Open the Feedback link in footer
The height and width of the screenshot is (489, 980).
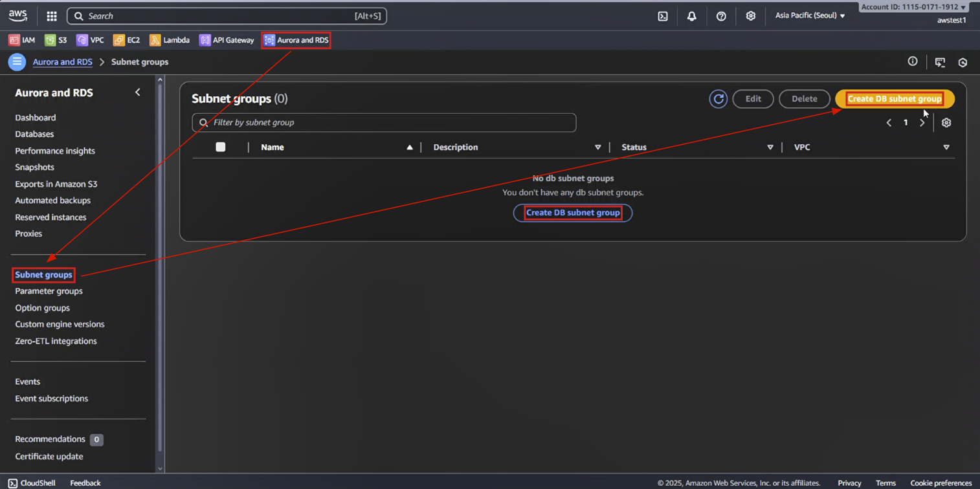coord(85,483)
